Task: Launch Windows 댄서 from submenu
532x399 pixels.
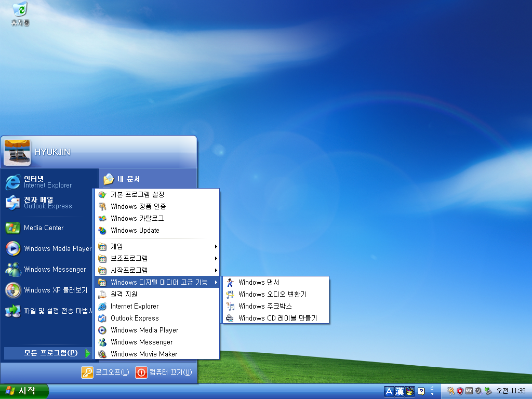Action: pyautogui.click(x=275, y=282)
